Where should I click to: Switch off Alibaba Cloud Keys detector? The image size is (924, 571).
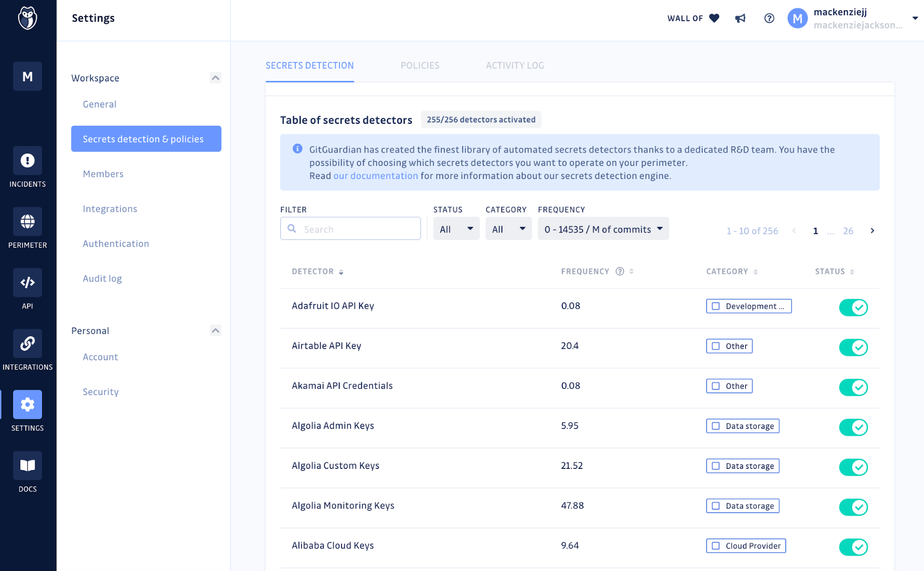tap(853, 547)
